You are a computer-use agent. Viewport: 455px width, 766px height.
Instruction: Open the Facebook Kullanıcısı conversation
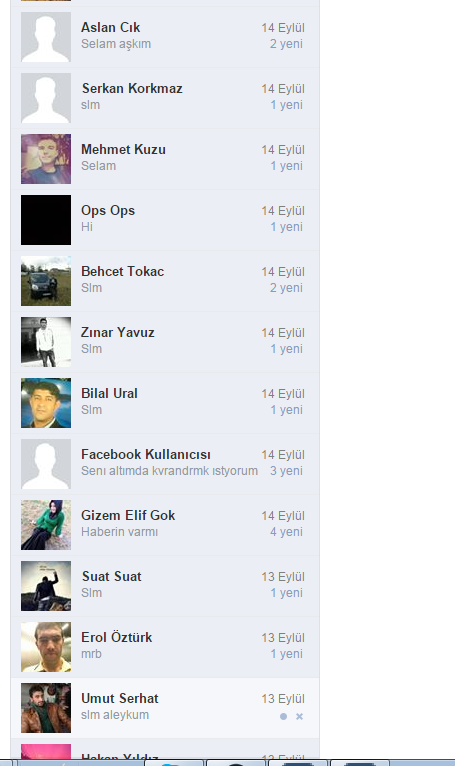pos(165,464)
